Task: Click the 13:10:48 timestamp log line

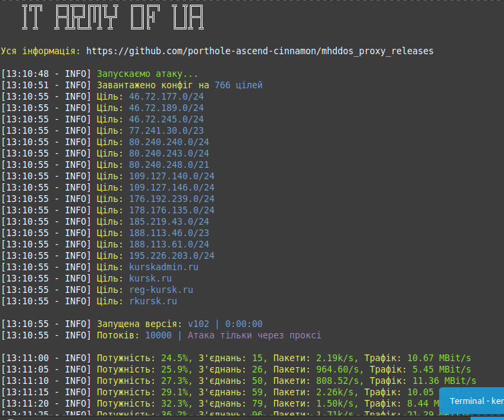Action: (x=45, y=74)
